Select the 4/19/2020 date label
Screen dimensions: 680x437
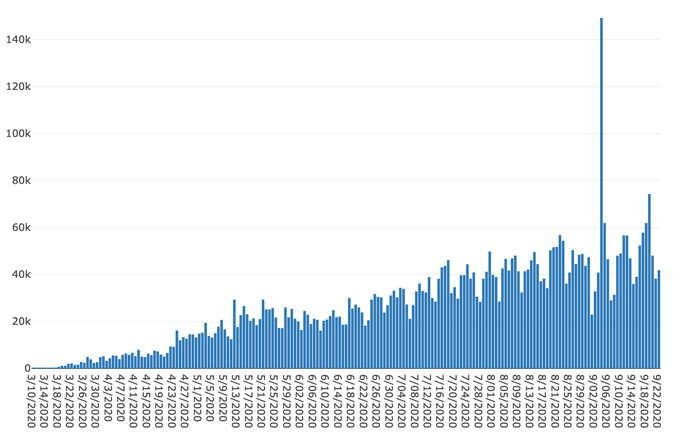point(159,400)
